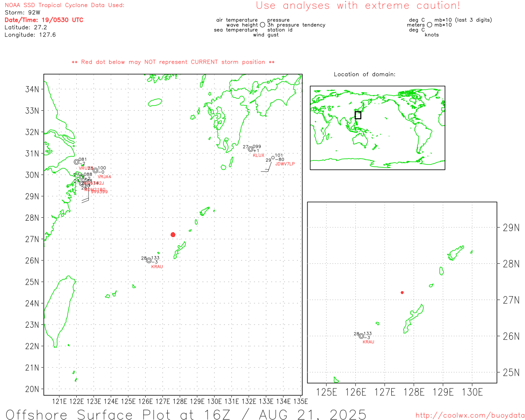Select the JDWV7LP station circle marker
The image size is (525, 420).
point(273,157)
